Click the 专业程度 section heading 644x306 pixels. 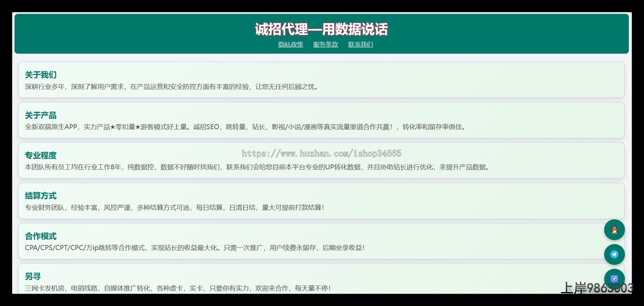click(x=40, y=156)
